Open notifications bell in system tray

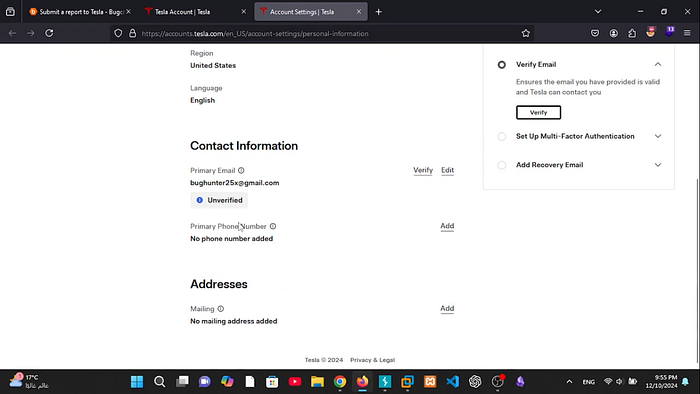686,382
